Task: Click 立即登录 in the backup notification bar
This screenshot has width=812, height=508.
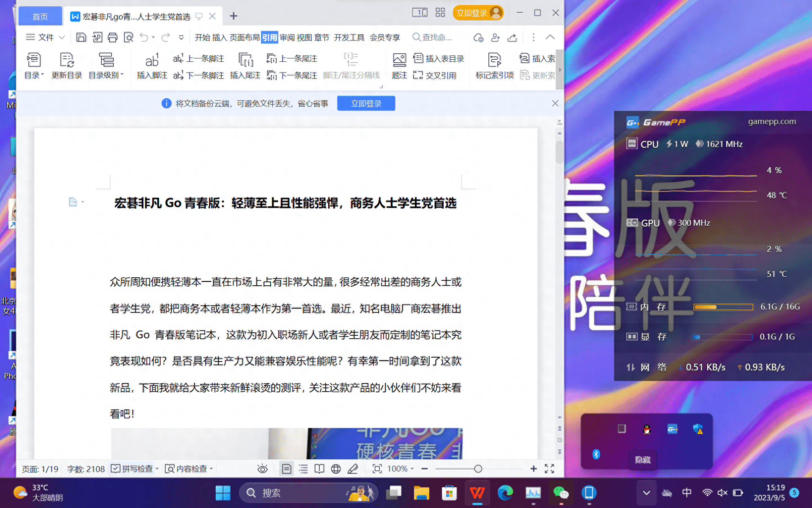Action: 366,103
